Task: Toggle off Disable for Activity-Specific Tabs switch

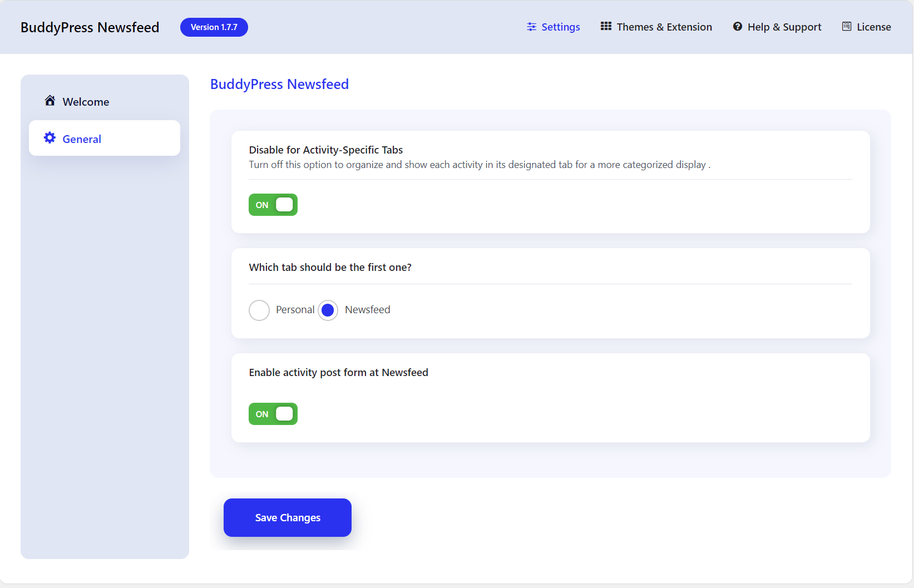Action: point(273,205)
